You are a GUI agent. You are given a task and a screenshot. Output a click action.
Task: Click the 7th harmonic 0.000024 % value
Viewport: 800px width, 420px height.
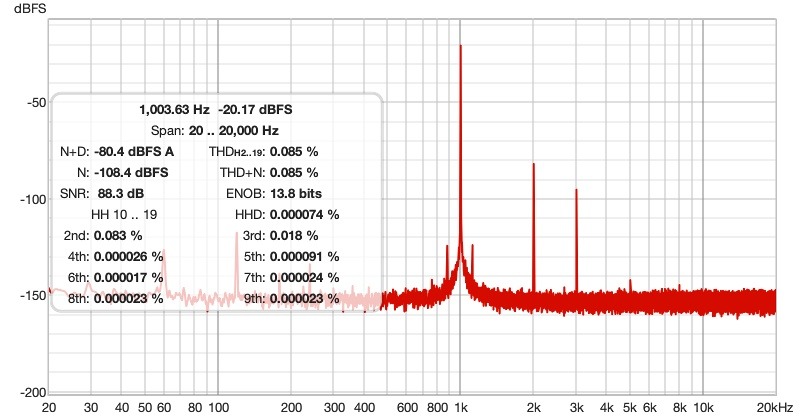tap(305, 277)
